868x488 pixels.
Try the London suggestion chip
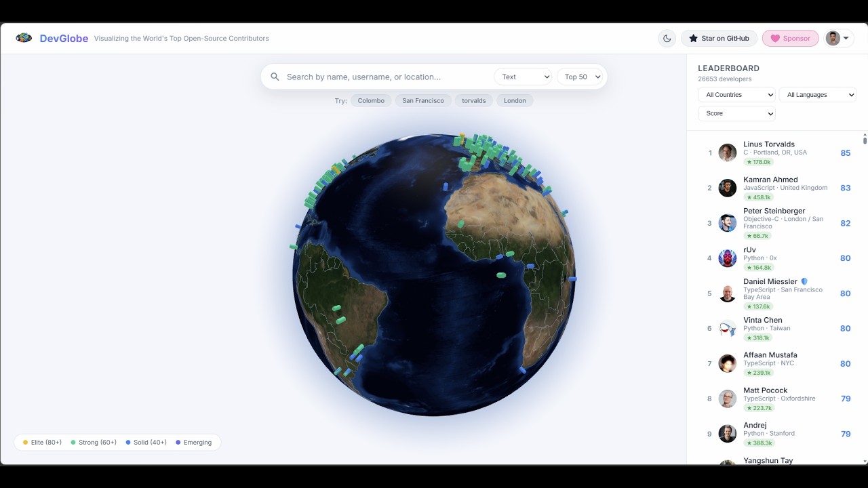(515, 100)
